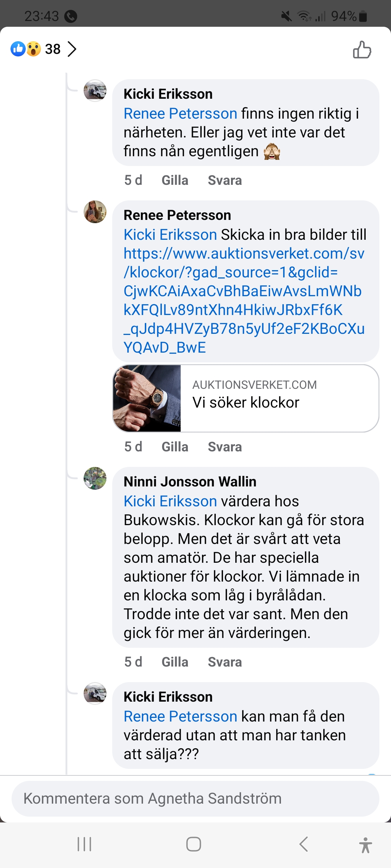The height and width of the screenshot is (868, 391).
Task: Open the accessibility shortcut icon
Action: tap(365, 845)
